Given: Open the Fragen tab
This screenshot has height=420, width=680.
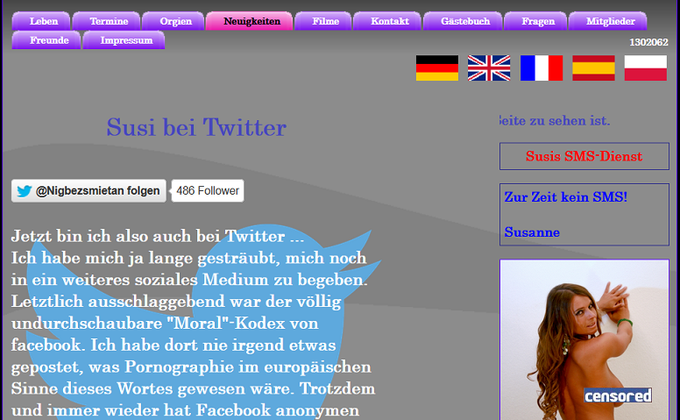Looking at the screenshot, I should pos(536,21).
